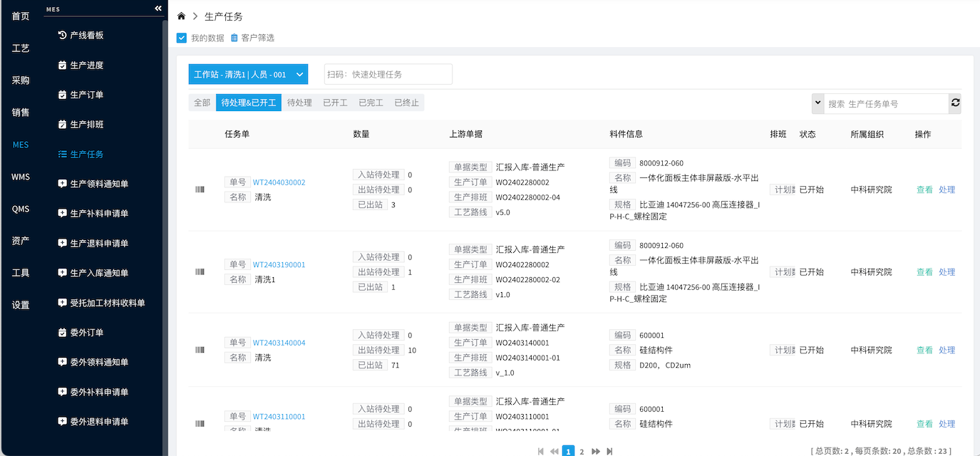Focus the 扫码 quick process input field

(x=388, y=74)
